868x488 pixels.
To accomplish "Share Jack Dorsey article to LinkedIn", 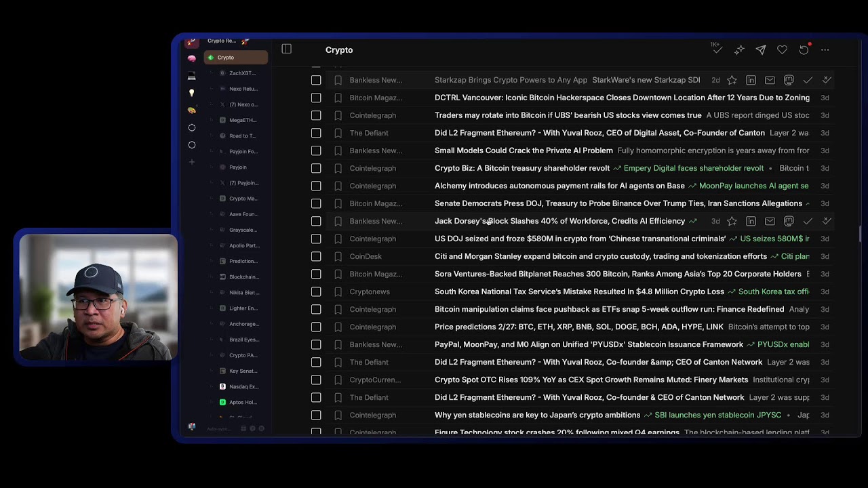I will click(751, 221).
